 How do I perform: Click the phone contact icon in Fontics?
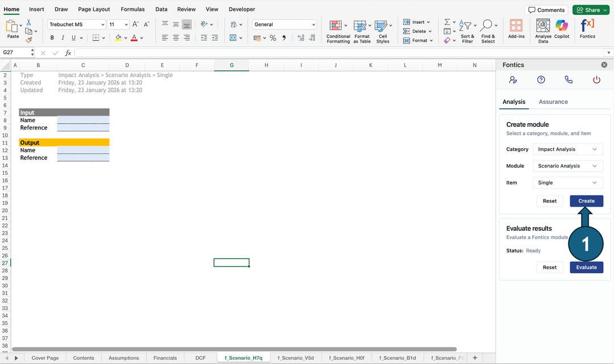[569, 80]
